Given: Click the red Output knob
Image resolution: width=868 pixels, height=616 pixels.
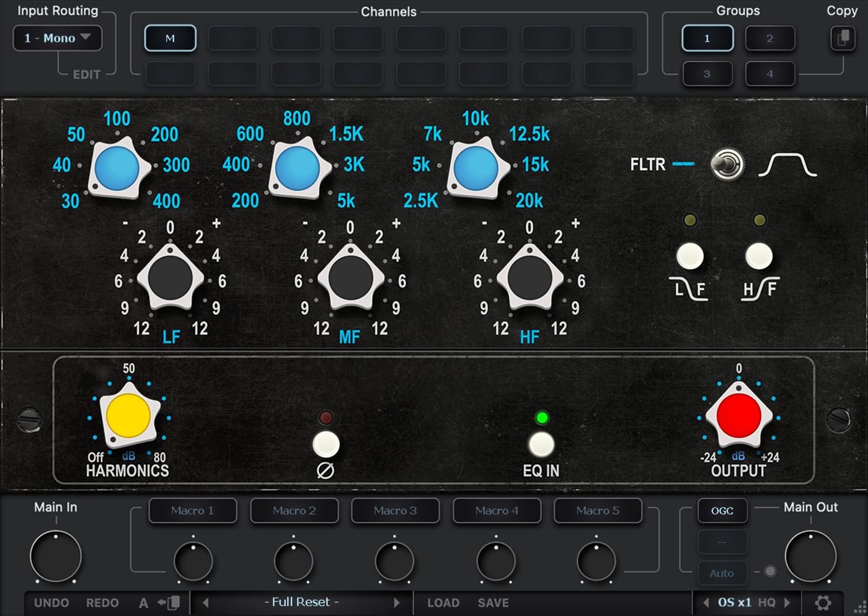Looking at the screenshot, I should pyautogui.click(x=738, y=416).
